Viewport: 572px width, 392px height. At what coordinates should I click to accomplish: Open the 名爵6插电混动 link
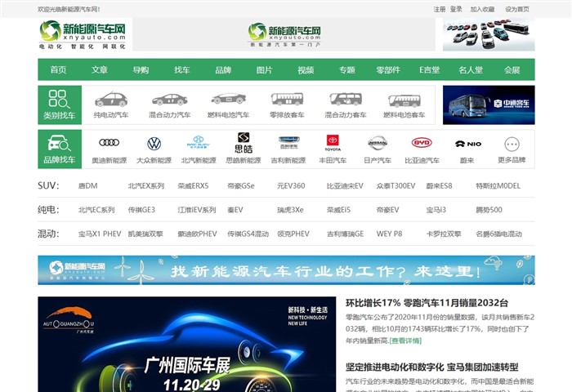(498, 234)
